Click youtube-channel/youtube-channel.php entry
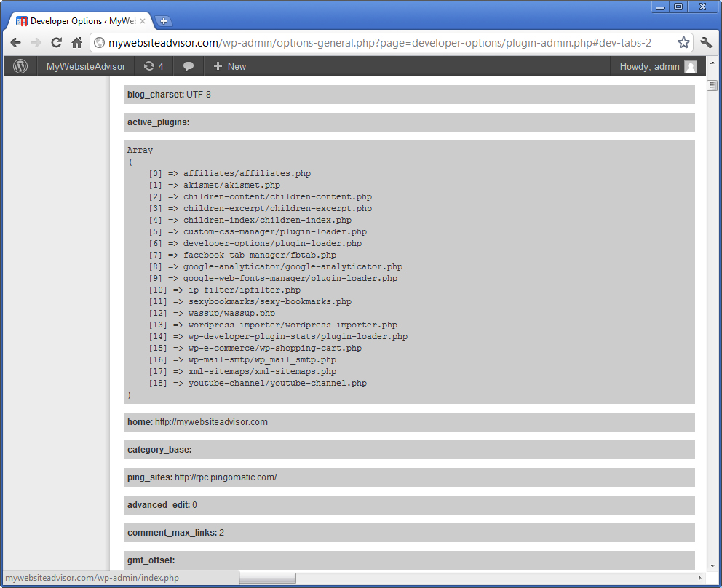Viewport: 722px width, 588px height. point(277,383)
